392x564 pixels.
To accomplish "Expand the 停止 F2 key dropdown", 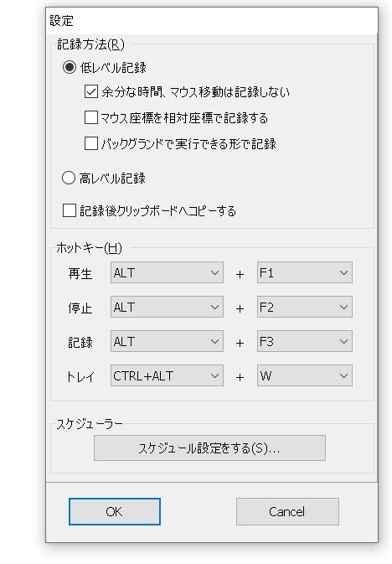I will point(305,307).
